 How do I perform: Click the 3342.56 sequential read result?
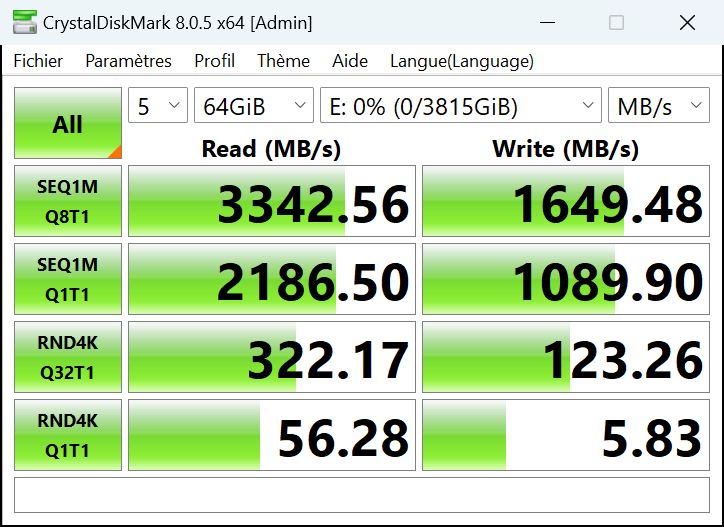(x=272, y=202)
